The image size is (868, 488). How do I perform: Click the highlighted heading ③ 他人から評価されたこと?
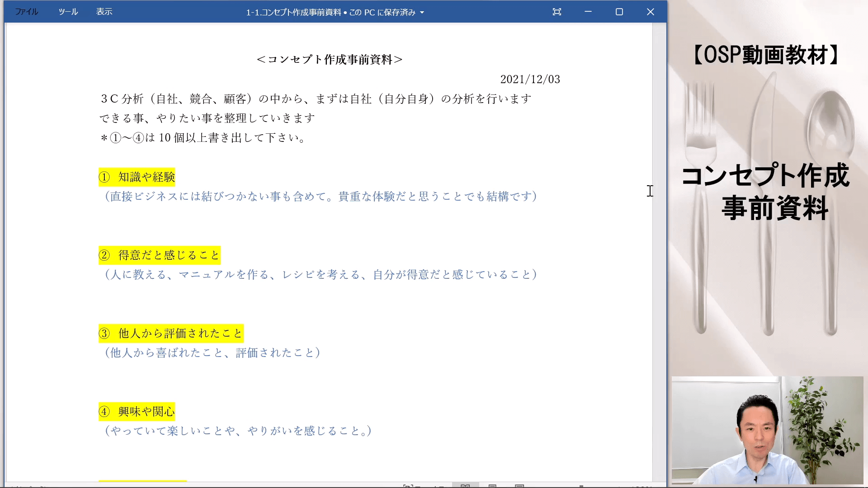click(171, 333)
